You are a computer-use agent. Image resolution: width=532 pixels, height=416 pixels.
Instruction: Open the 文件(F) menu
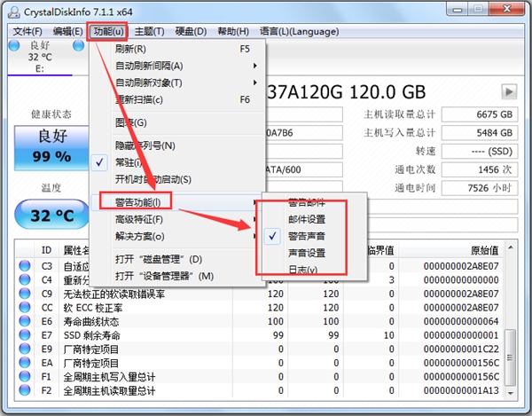click(x=27, y=32)
